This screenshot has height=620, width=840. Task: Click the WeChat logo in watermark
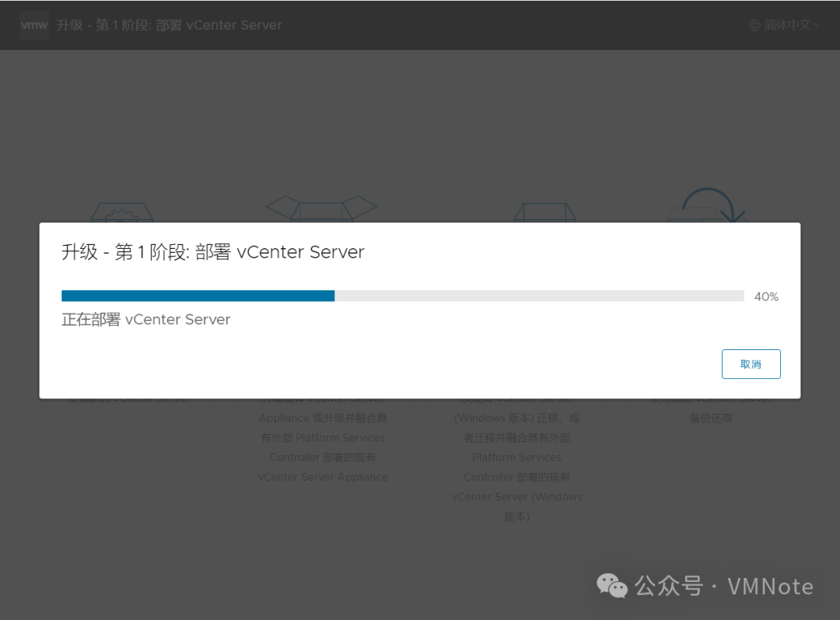[612, 586]
